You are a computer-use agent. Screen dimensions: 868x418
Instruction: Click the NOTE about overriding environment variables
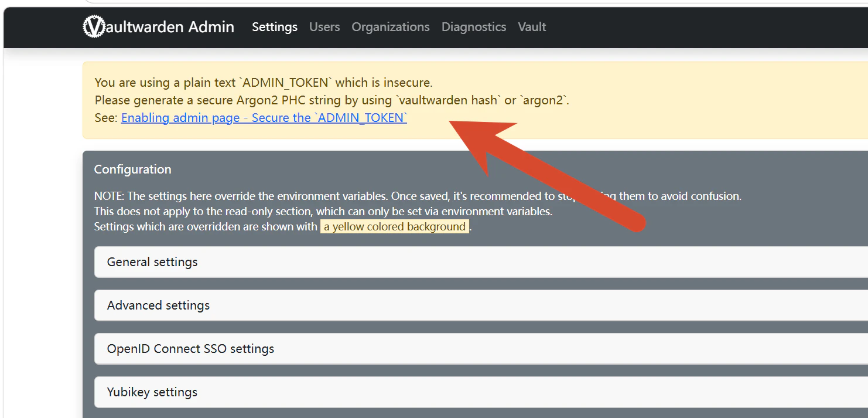418,196
